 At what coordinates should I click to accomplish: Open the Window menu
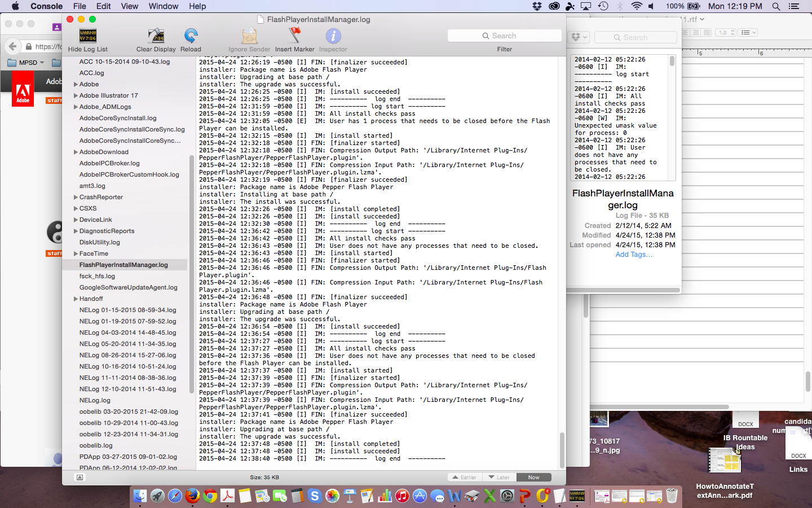tap(164, 6)
